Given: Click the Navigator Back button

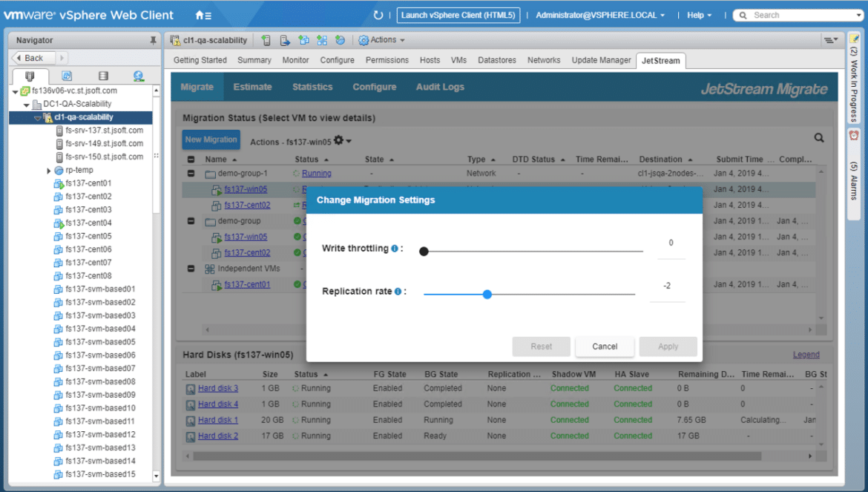Looking at the screenshot, I should coord(33,58).
